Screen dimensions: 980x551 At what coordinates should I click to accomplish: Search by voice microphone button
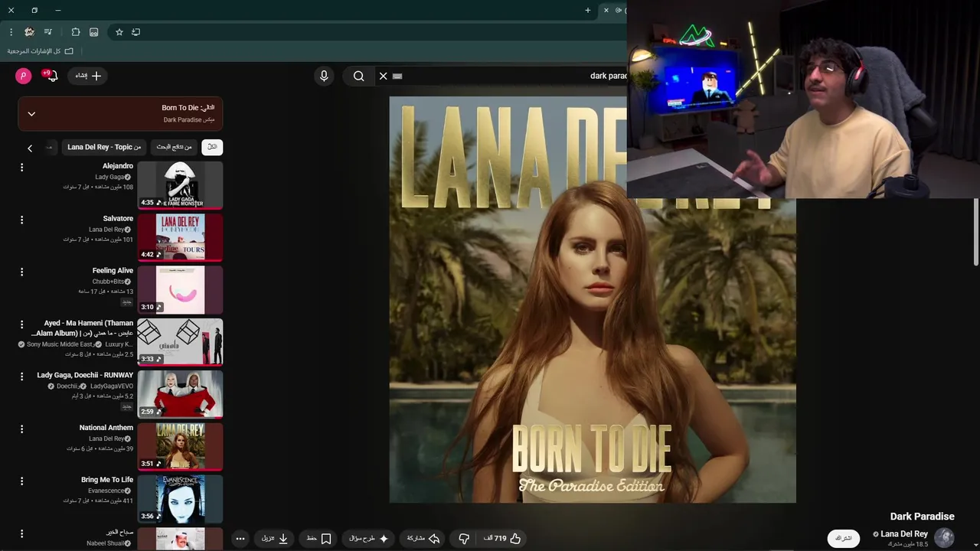(324, 76)
